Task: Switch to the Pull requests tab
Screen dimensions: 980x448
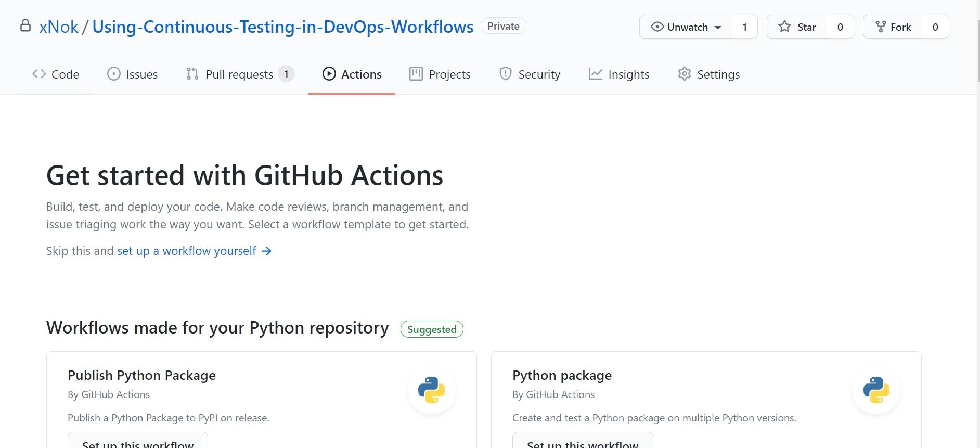Action: [x=239, y=74]
